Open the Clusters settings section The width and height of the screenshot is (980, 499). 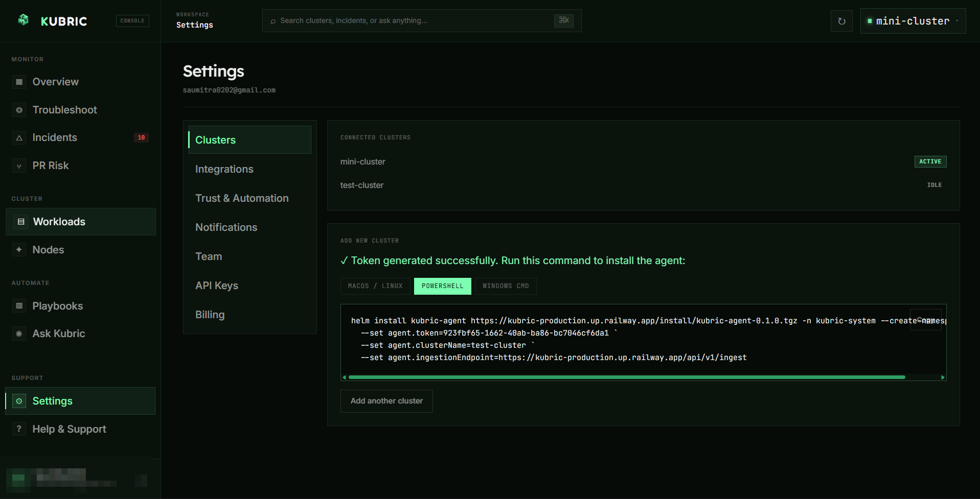point(249,140)
